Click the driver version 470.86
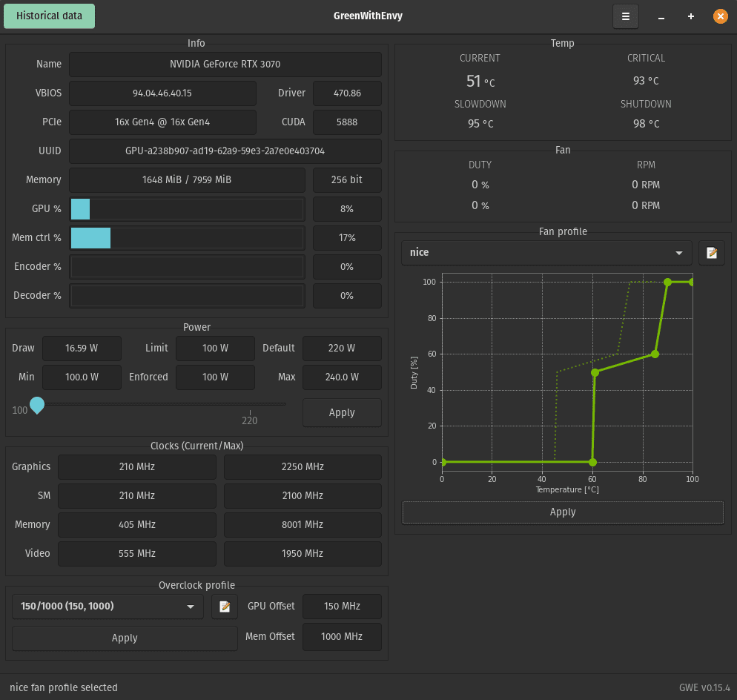737x700 pixels. click(x=347, y=93)
